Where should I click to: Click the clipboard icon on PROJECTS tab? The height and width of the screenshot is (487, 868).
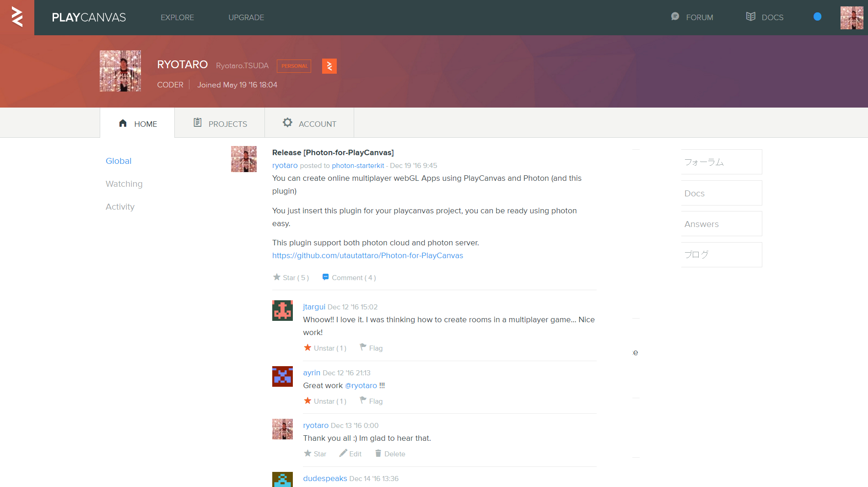click(x=197, y=122)
